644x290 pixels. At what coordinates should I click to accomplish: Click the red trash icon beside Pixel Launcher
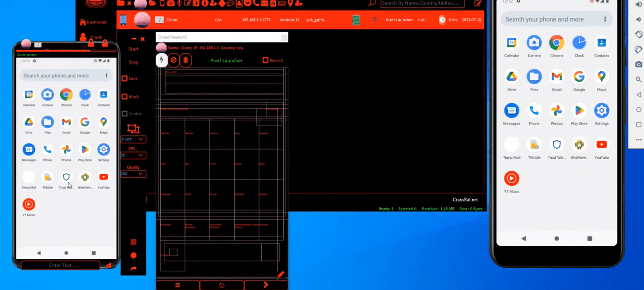tap(185, 60)
